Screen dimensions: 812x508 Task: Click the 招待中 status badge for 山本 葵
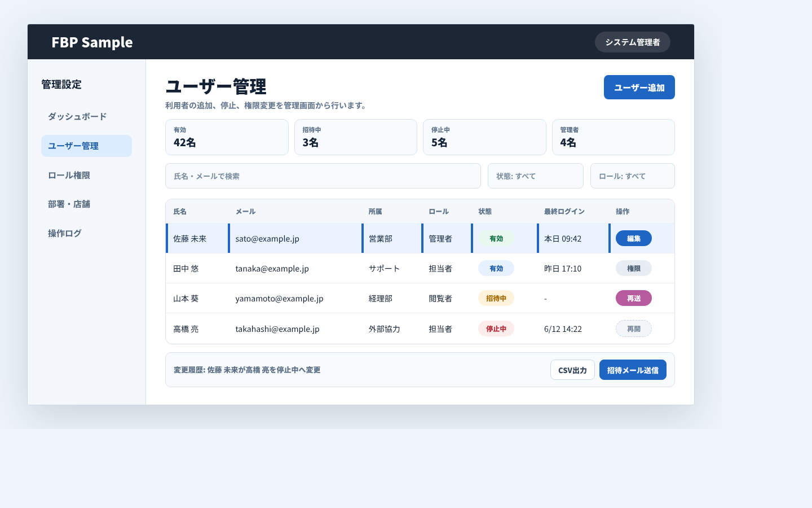(x=496, y=299)
